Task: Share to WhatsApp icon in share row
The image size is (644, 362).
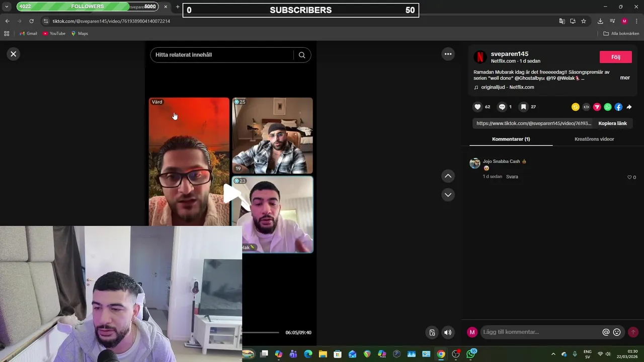Action: point(608,107)
